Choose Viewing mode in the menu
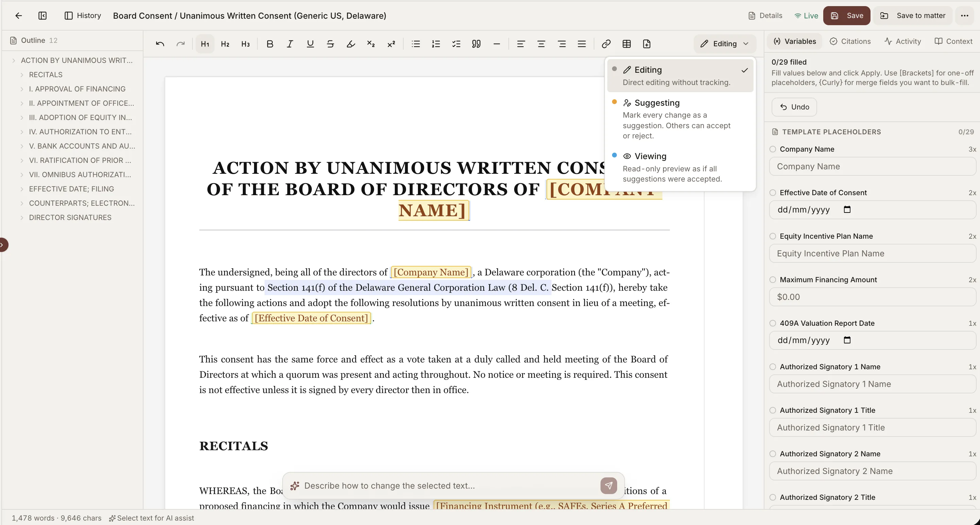The width and height of the screenshot is (980, 525). pos(680,167)
